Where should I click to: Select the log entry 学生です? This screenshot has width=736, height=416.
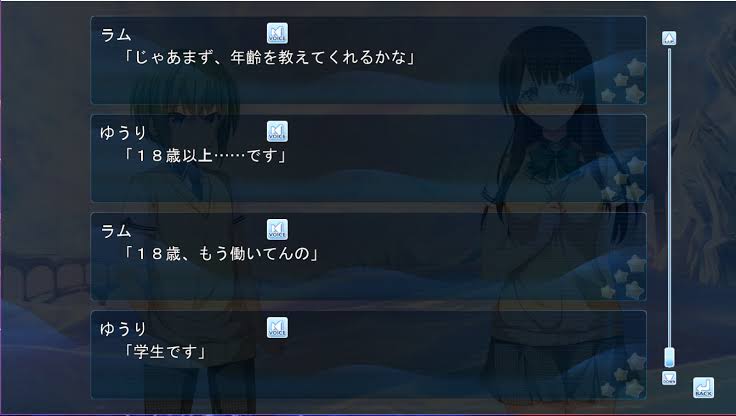coord(368,354)
